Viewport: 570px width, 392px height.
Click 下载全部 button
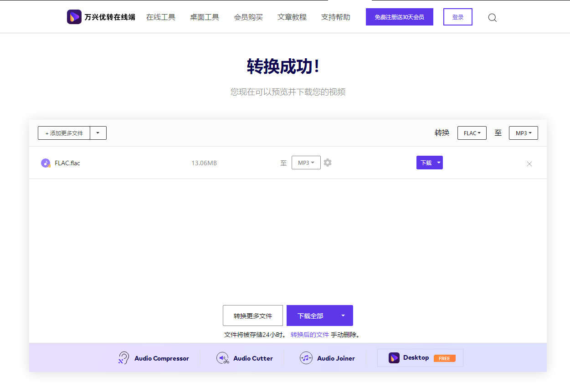coord(310,316)
